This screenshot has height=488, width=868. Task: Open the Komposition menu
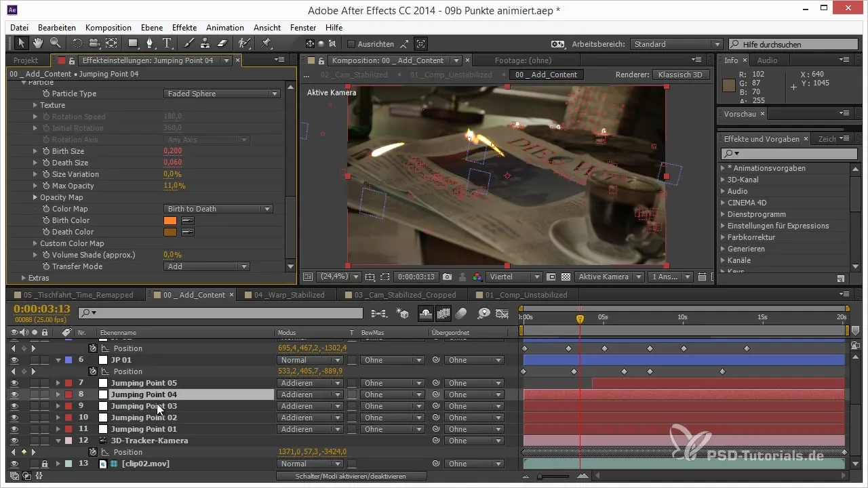coord(108,28)
